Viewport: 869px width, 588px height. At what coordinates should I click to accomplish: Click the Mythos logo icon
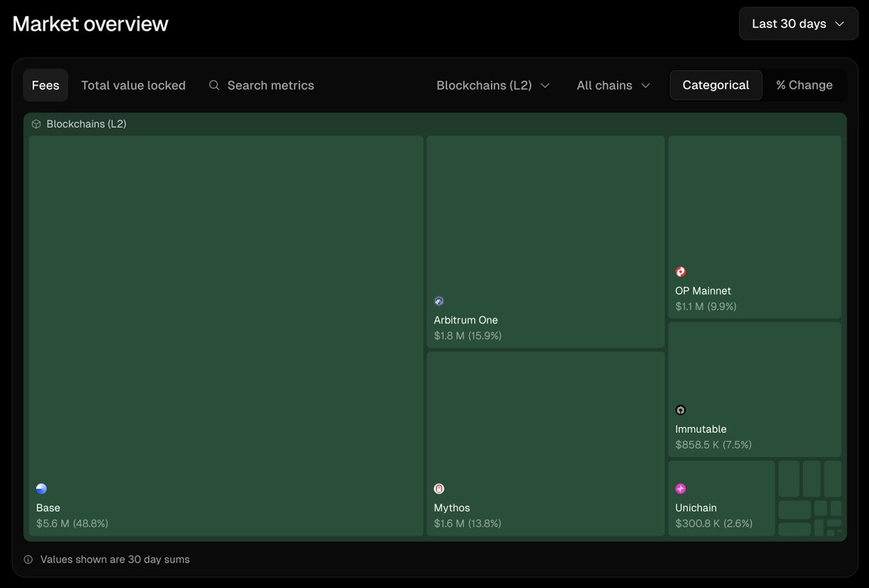pyautogui.click(x=439, y=489)
